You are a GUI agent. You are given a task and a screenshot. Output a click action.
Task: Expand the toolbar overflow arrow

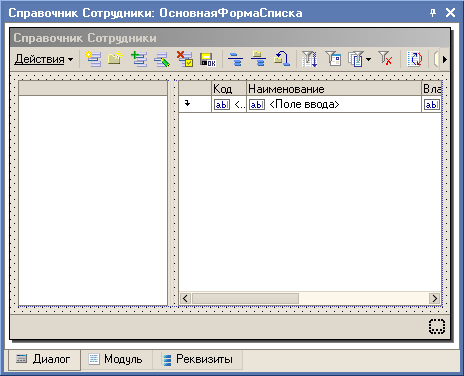tap(445, 59)
